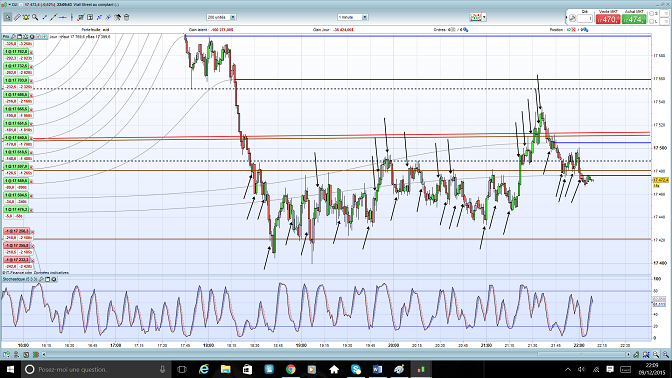Screen dimensions: 672x378
Task: Open the magnifier zoom tool
Action: pyautogui.click(x=35, y=17)
